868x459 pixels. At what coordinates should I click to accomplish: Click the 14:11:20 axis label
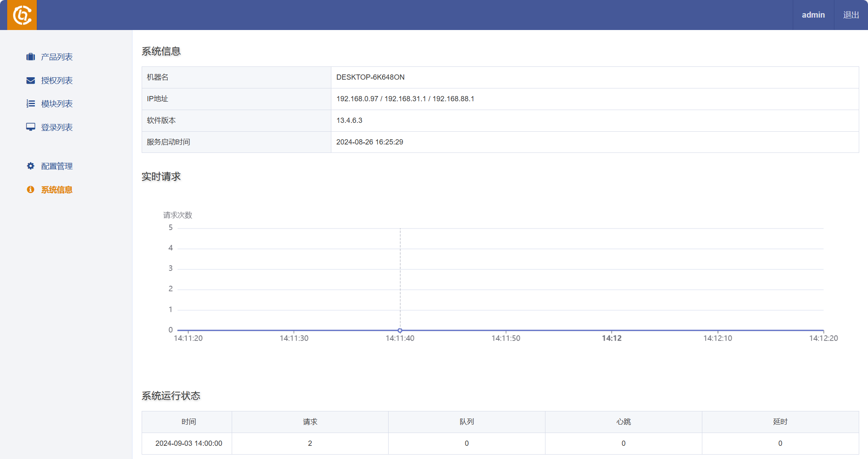coord(188,338)
